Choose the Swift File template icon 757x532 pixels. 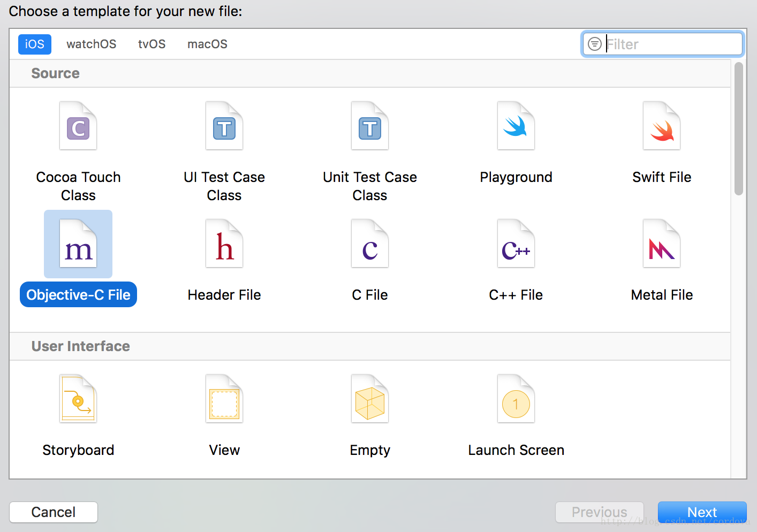pyautogui.click(x=662, y=126)
